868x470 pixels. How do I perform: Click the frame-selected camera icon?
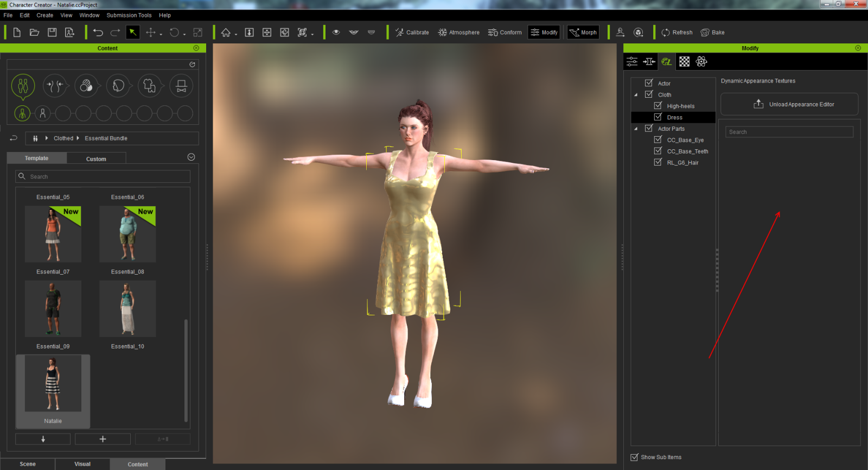pos(302,33)
